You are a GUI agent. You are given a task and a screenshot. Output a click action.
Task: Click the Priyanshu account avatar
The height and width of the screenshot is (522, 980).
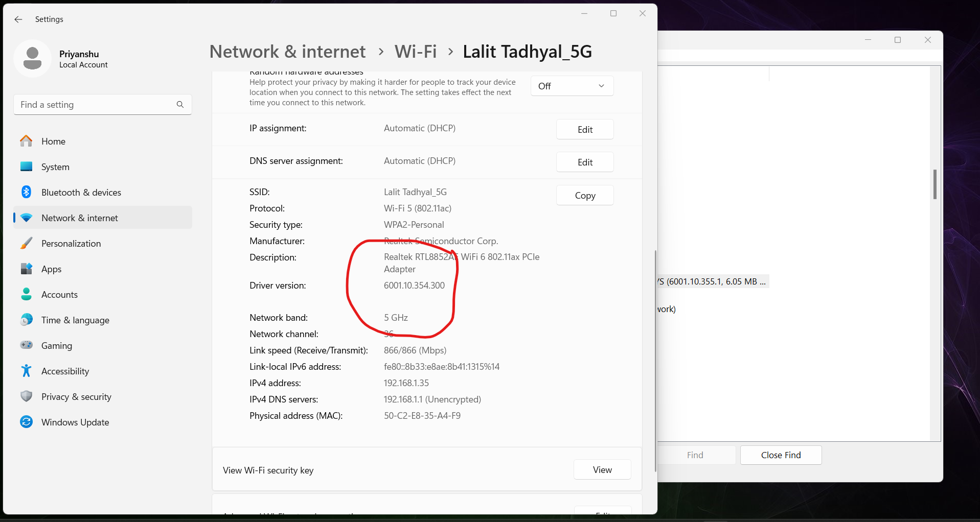click(x=32, y=58)
